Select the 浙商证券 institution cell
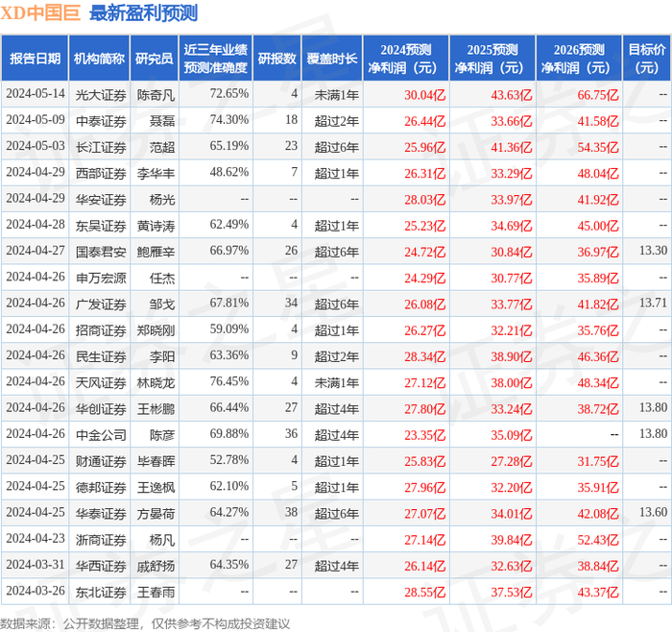Image resolution: width=672 pixels, height=632 pixels. [x=101, y=540]
